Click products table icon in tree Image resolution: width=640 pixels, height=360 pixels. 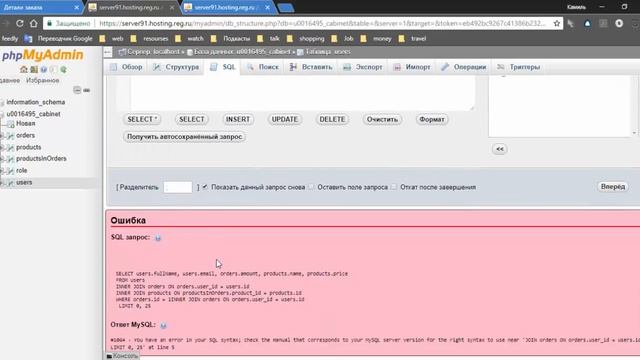click(11, 147)
